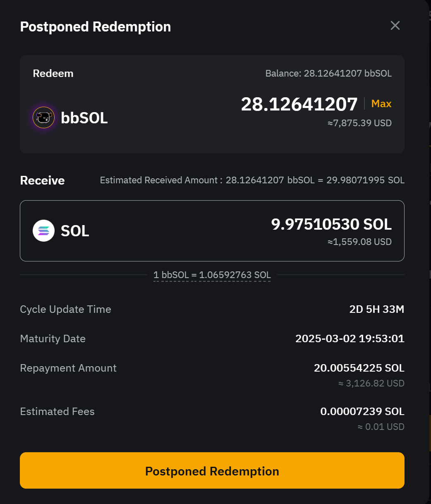Click the 20.00554225 SOL repayment value
The image size is (431, 504).
[359, 368]
